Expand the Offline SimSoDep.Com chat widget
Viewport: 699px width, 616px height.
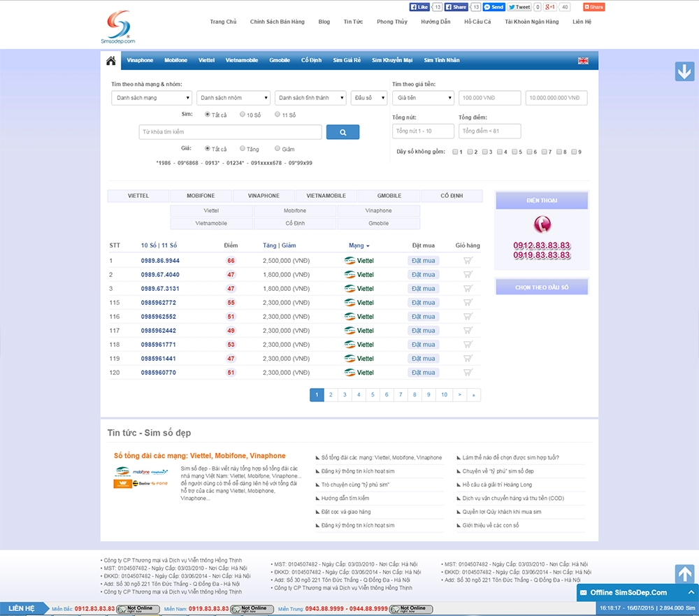(x=637, y=593)
